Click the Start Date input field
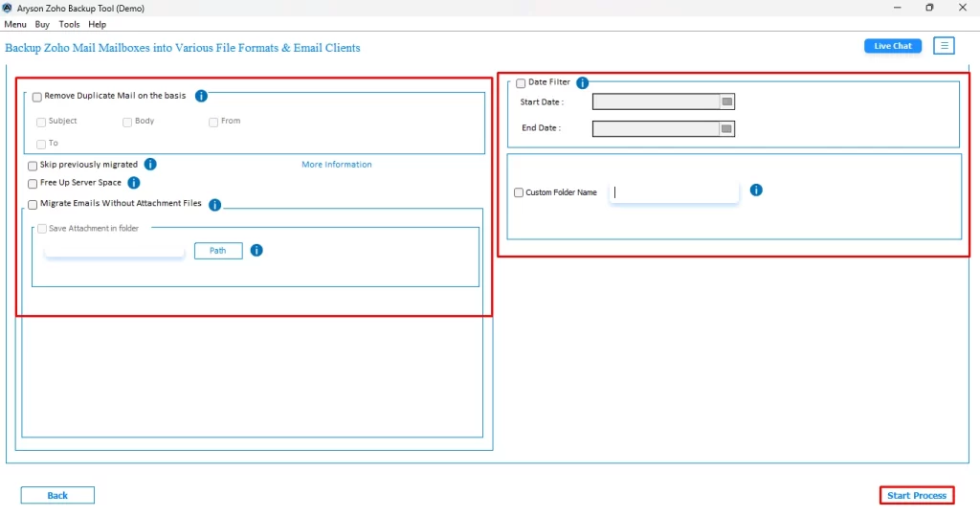Image resolution: width=980 pixels, height=516 pixels. (656, 101)
